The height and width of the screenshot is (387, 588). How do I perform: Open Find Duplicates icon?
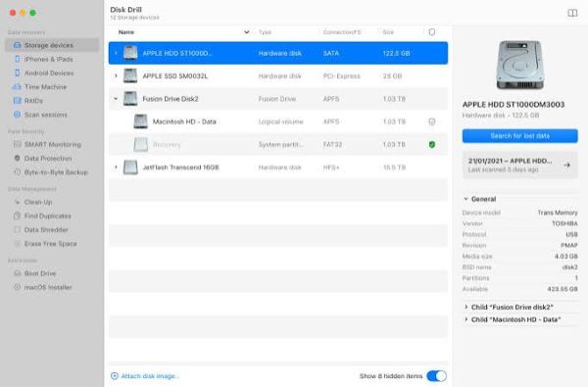18,216
